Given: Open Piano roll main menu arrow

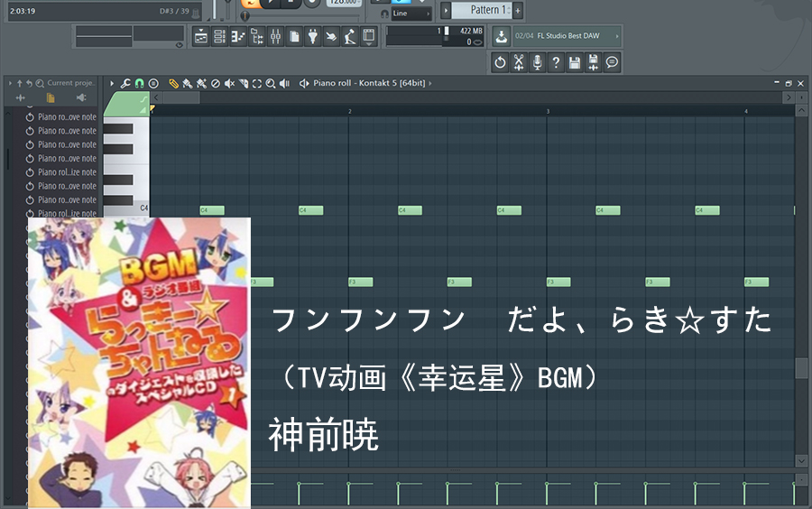Looking at the screenshot, I should tap(111, 83).
